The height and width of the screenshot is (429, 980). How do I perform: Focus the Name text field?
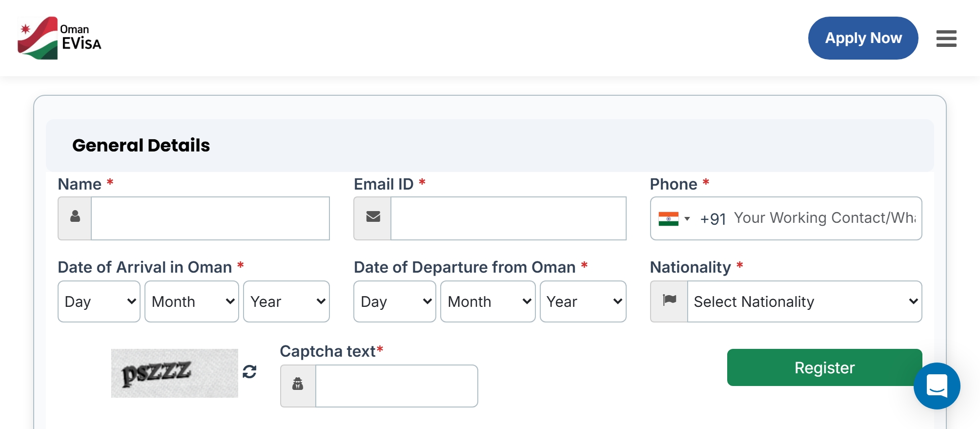pyautogui.click(x=210, y=218)
